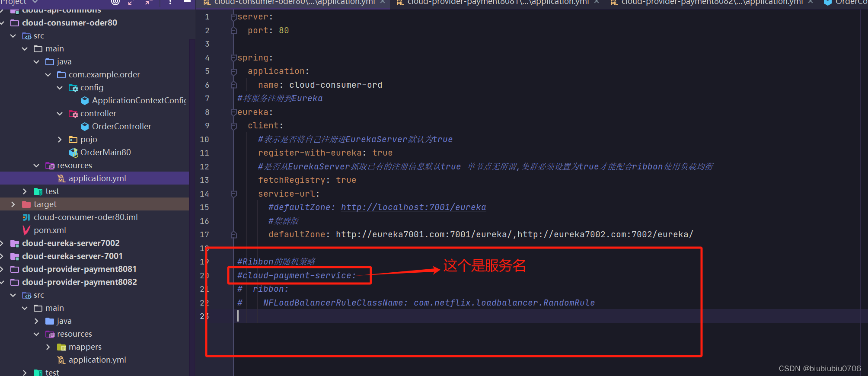Click the OrderController class icon

[x=85, y=127]
